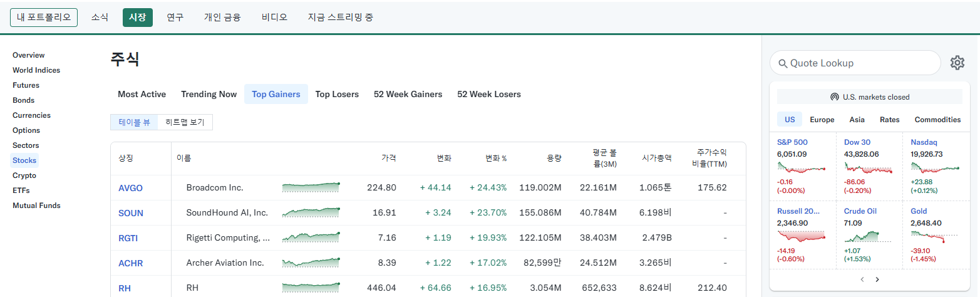Click inside the Quote Lookup search field
This screenshot has height=297, width=980.
point(855,63)
